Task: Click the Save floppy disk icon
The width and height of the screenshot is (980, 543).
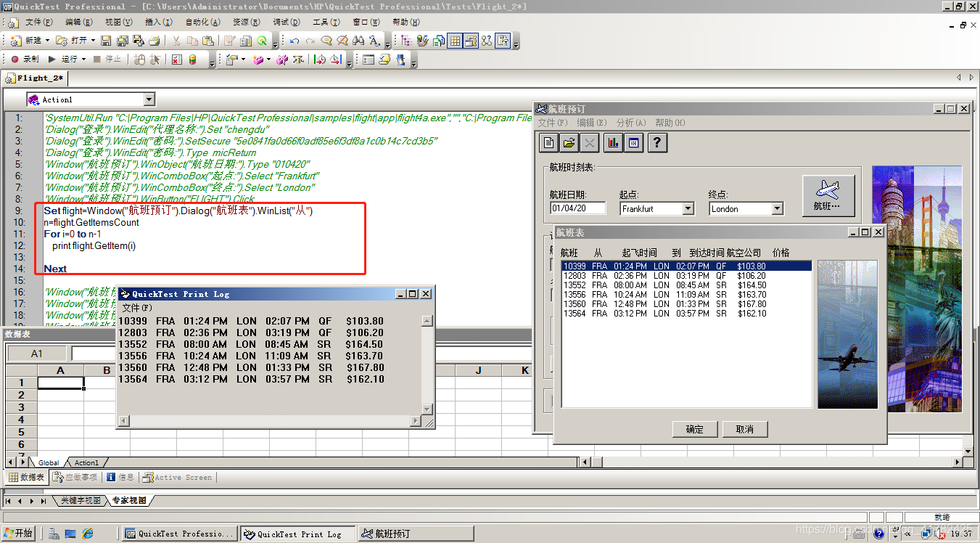Action: point(106,41)
